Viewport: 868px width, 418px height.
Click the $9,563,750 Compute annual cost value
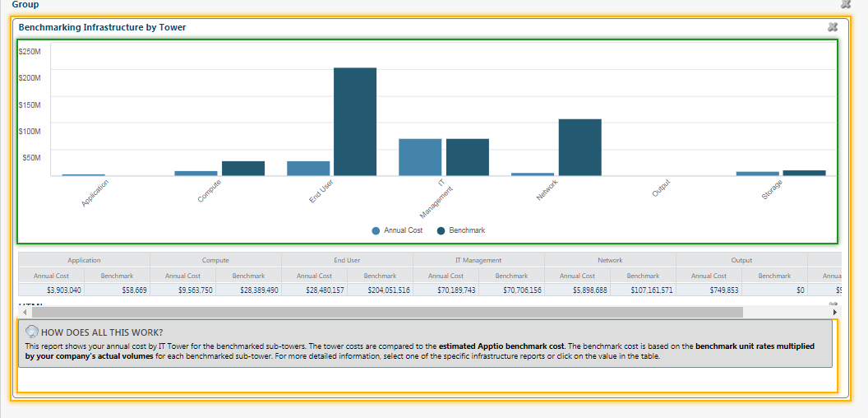tap(183, 290)
